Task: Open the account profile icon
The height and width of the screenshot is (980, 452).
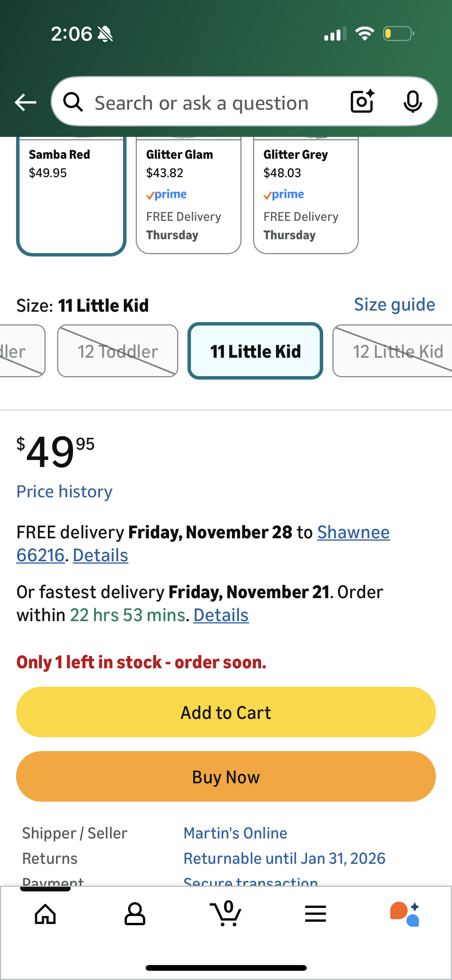Action: click(135, 914)
